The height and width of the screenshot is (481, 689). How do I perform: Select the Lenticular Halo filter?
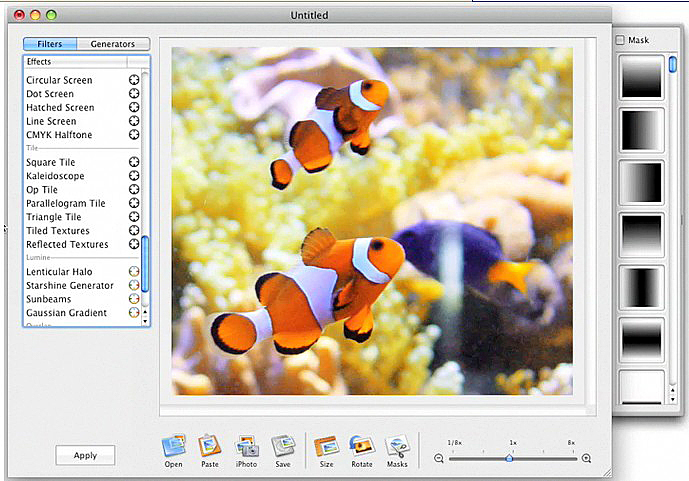60,272
